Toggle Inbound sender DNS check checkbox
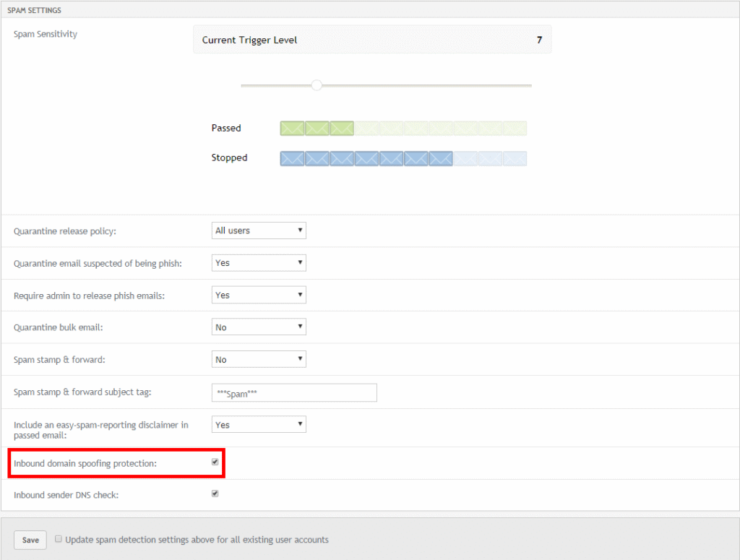740x560 pixels. point(215,494)
